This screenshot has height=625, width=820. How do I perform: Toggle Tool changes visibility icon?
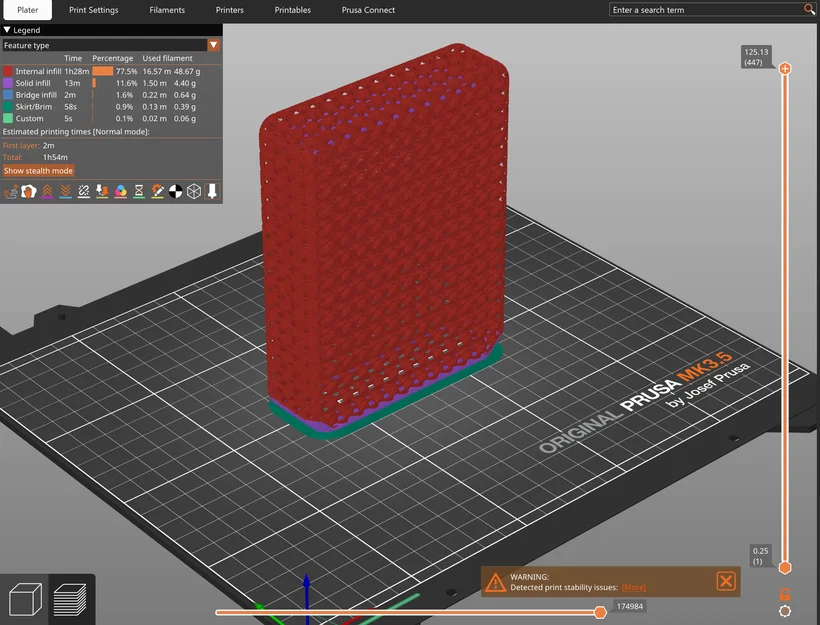click(102, 191)
